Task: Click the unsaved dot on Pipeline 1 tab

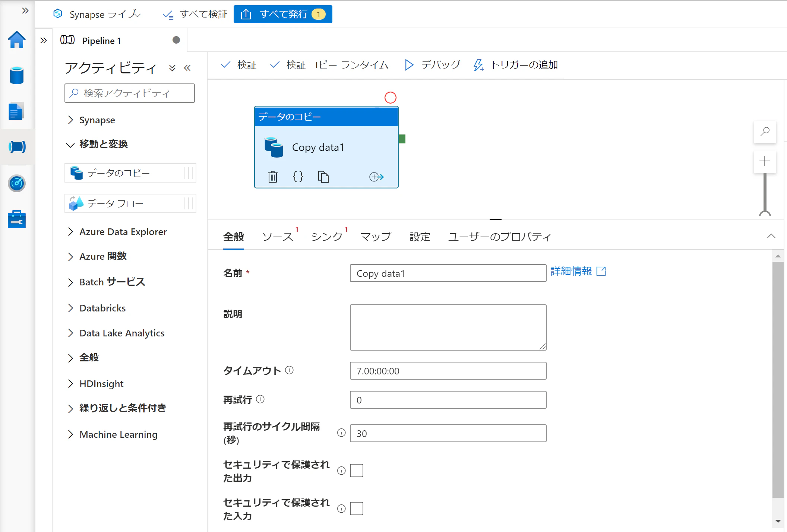Action: click(176, 40)
